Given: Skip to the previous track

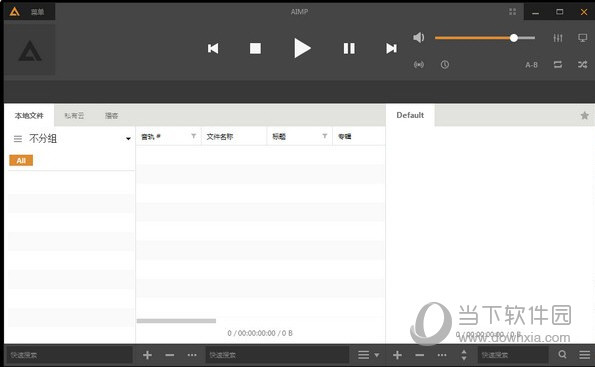Looking at the screenshot, I should click(213, 49).
